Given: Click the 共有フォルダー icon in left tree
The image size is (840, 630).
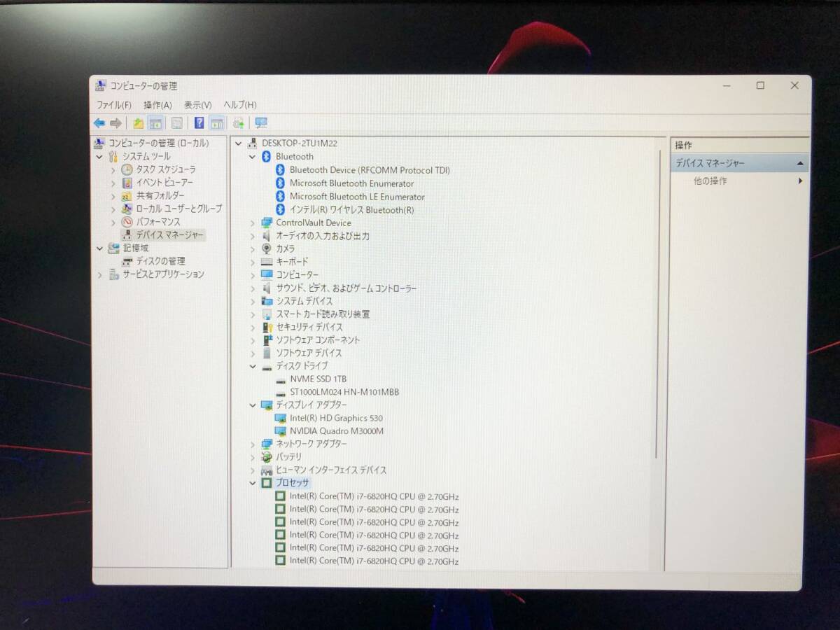Looking at the screenshot, I should [x=127, y=196].
